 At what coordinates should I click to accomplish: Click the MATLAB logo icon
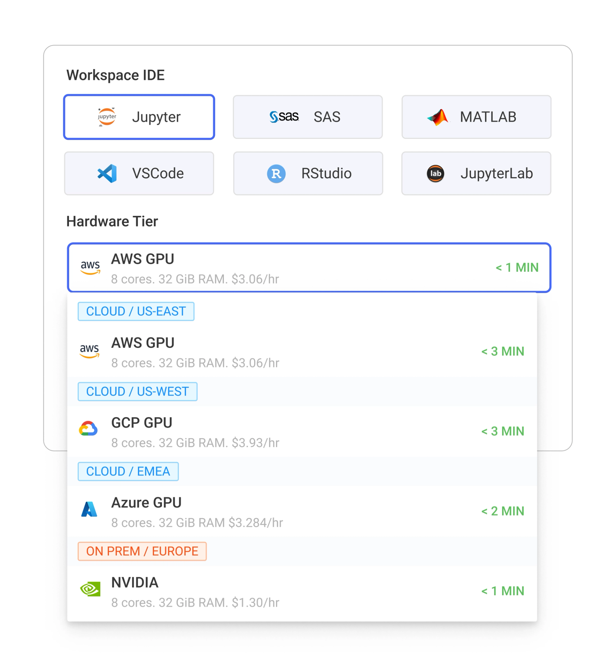tap(438, 117)
